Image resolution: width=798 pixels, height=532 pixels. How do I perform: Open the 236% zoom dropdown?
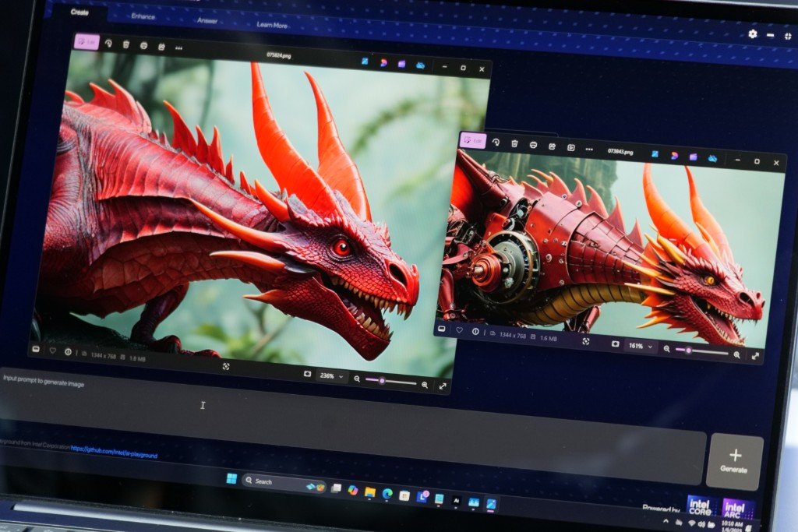(x=331, y=376)
